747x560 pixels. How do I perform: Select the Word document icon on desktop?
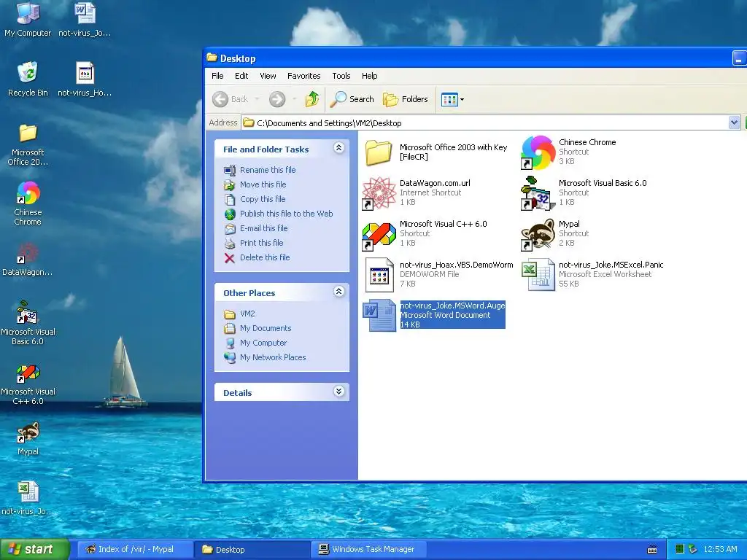tap(85, 19)
